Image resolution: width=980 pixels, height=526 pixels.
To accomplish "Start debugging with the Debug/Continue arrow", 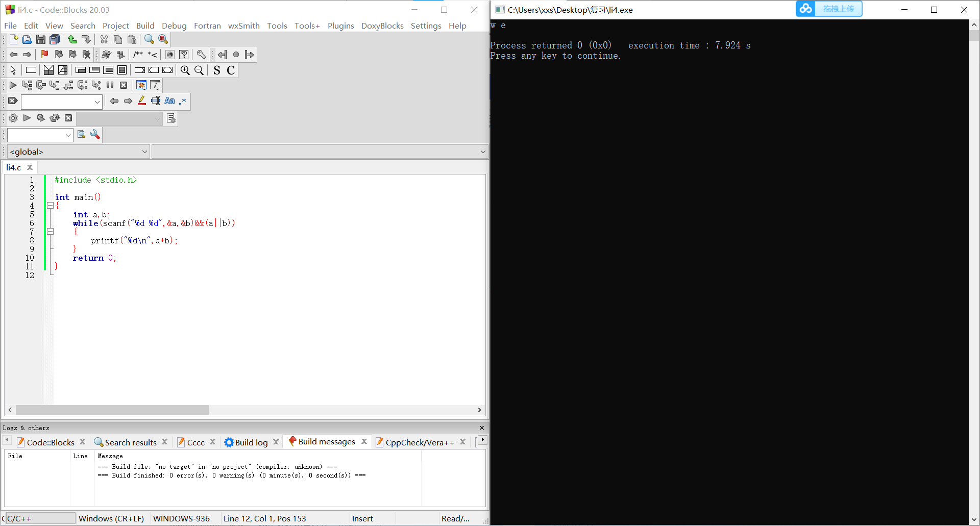I will pos(13,85).
